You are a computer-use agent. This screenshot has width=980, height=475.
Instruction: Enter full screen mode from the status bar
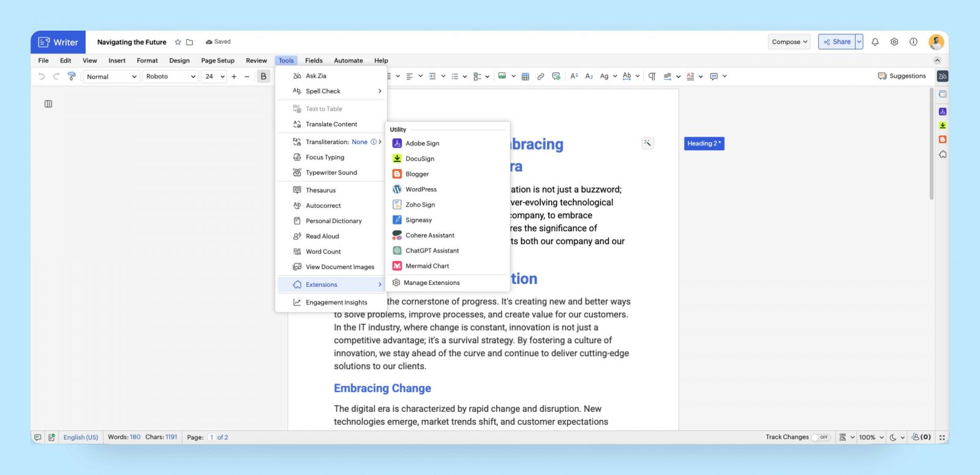click(942, 438)
